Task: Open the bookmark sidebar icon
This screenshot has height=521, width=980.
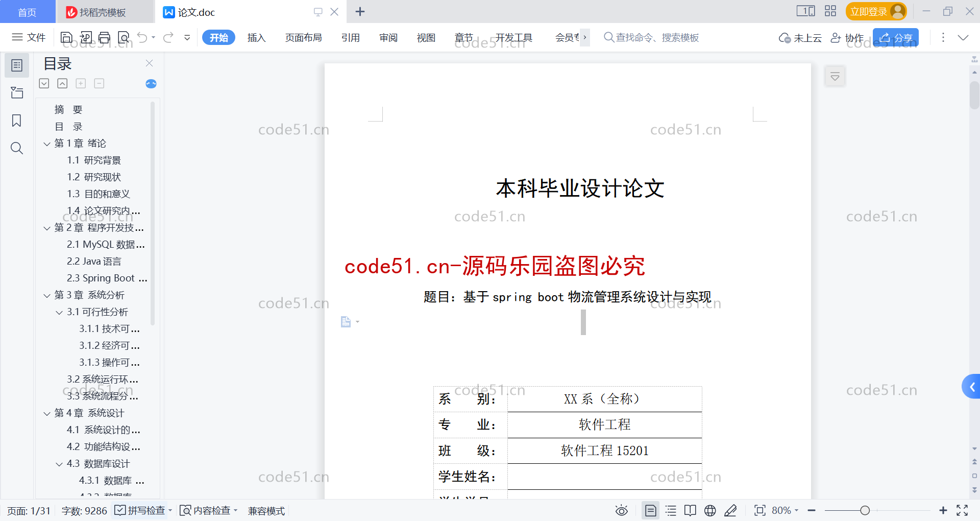Action: tap(17, 121)
